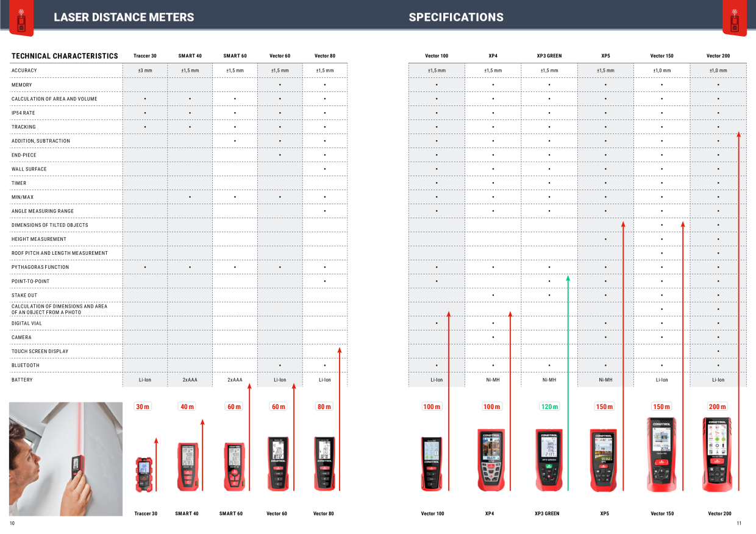Click the ROOF PITCH AND LENGTH MEASUREMENT label
The height and width of the screenshot is (534, 756).
[x=60, y=253]
